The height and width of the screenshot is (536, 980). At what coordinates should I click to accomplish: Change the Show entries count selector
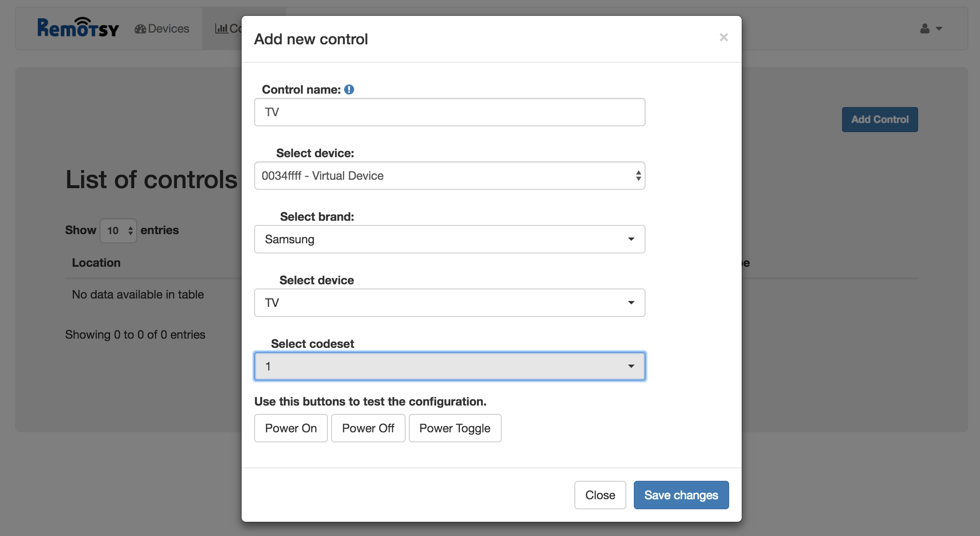click(118, 230)
